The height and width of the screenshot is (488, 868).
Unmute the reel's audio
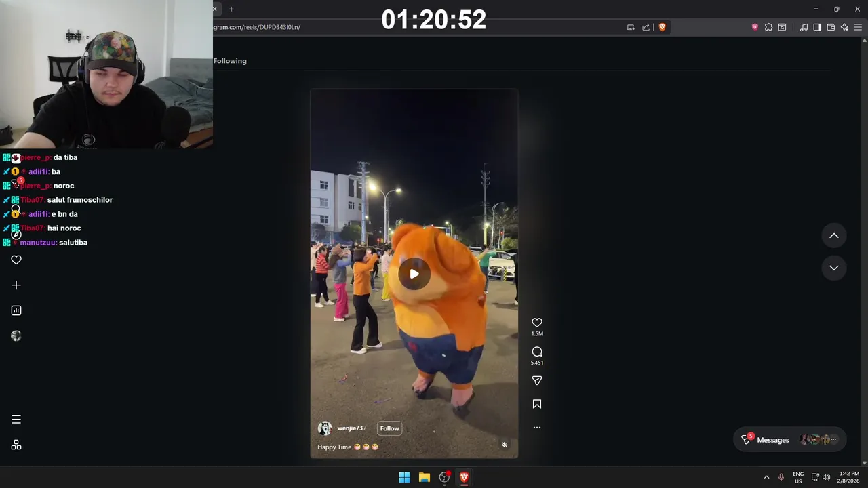coord(504,445)
